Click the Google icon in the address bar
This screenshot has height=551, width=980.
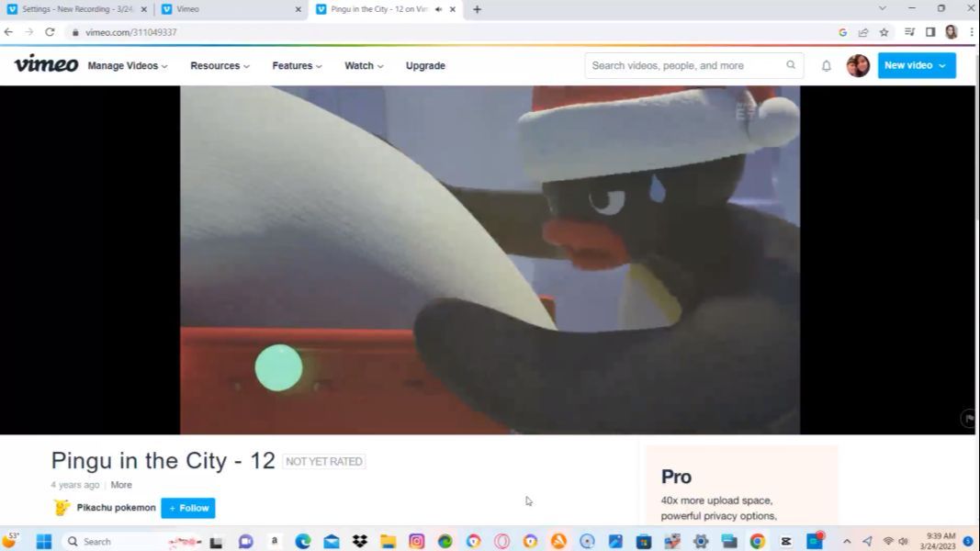842,32
